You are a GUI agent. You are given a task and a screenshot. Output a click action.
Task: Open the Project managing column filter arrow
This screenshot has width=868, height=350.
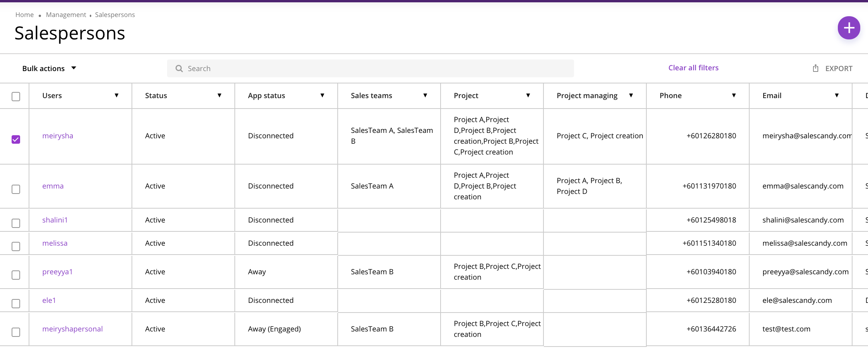click(631, 95)
